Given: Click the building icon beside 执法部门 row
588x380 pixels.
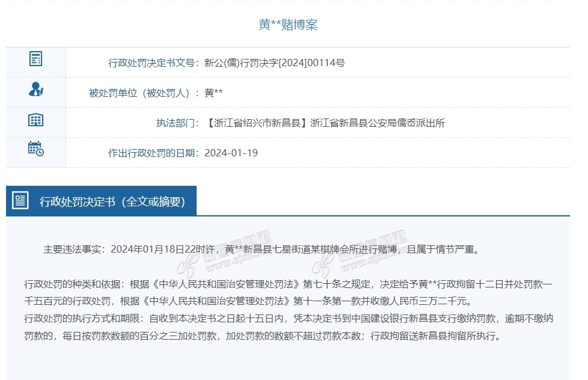Looking at the screenshot, I should (x=36, y=120).
